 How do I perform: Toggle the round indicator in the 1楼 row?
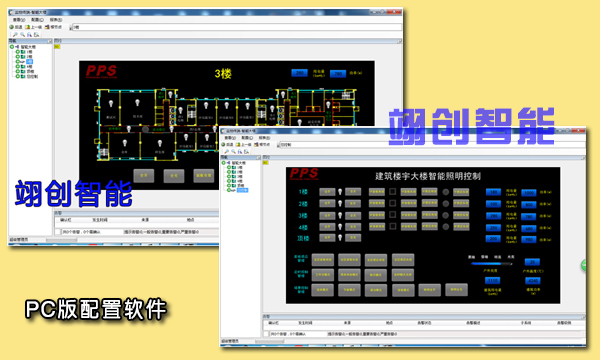pyautogui.click(x=445, y=192)
